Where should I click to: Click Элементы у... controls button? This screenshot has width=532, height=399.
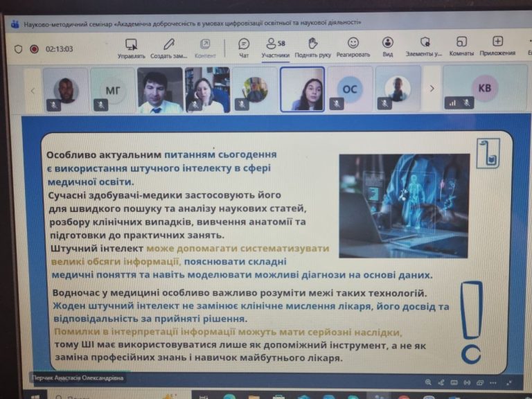tap(424, 47)
